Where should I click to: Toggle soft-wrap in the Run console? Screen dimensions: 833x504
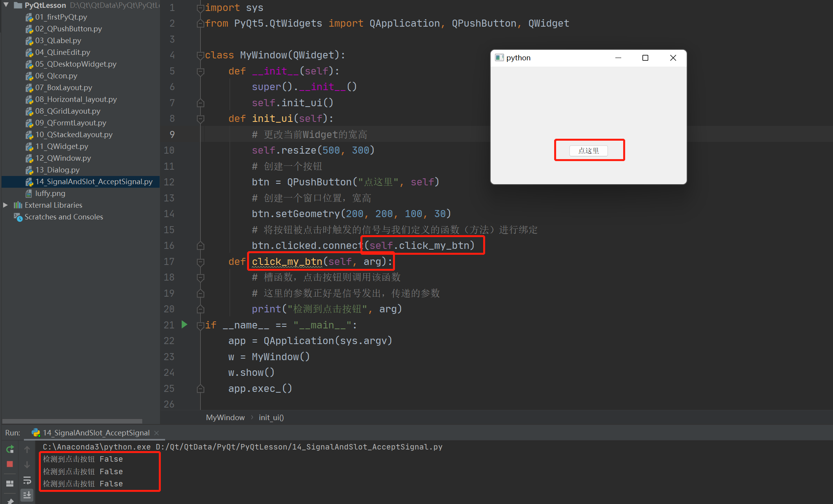[x=27, y=480]
